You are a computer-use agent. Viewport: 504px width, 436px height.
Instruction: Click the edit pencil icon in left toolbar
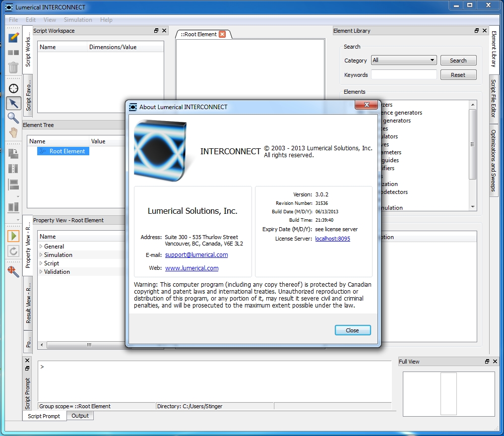pos(13,38)
